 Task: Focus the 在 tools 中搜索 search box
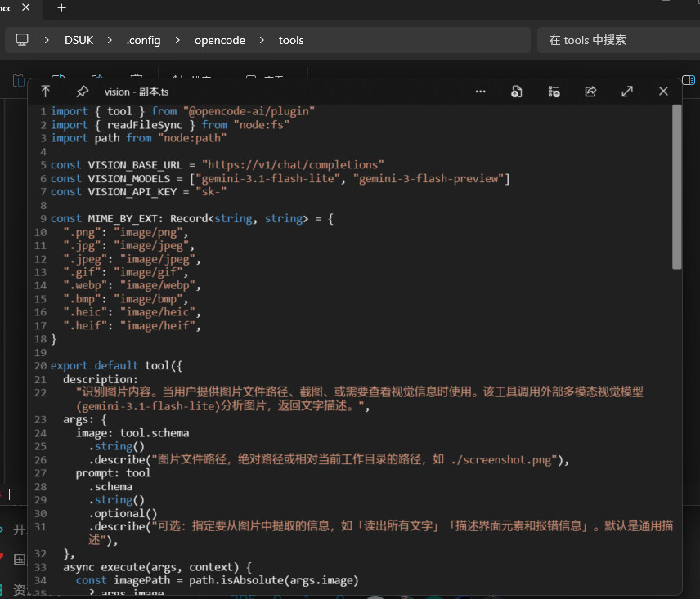pyautogui.click(x=618, y=40)
